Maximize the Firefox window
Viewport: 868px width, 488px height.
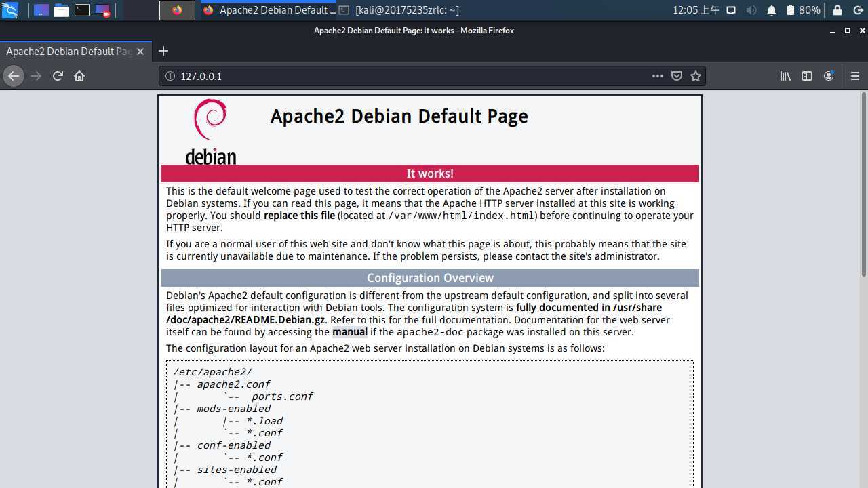(847, 30)
